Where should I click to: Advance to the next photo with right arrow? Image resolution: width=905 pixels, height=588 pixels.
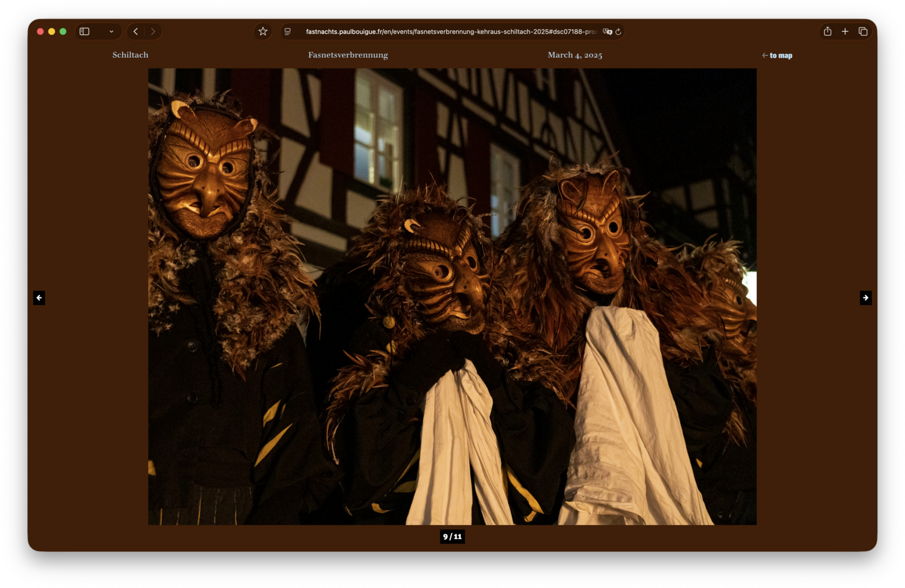(x=865, y=298)
